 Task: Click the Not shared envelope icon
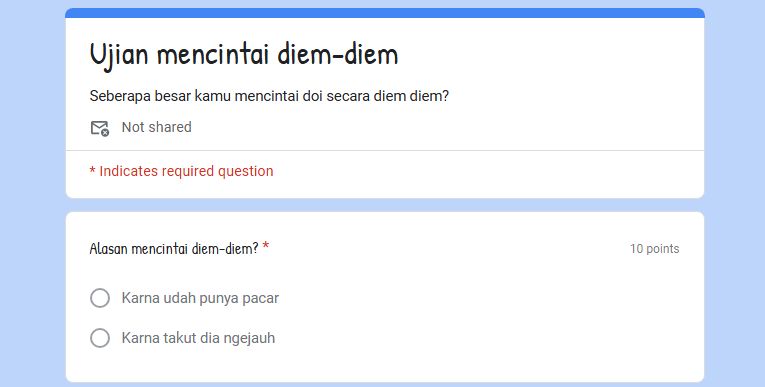pos(100,128)
